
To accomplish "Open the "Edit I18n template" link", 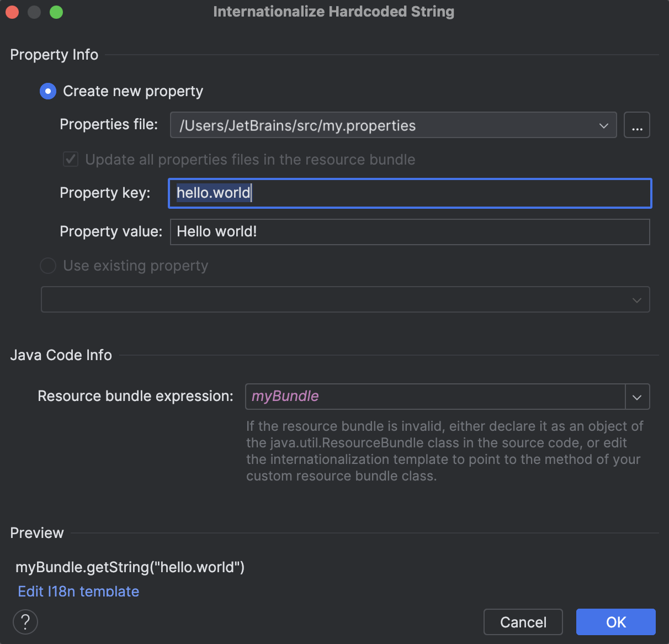I will tap(78, 591).
